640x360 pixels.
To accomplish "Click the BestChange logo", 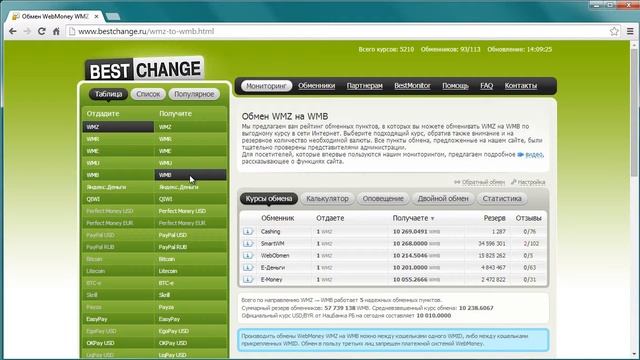I will coord(144,69).
